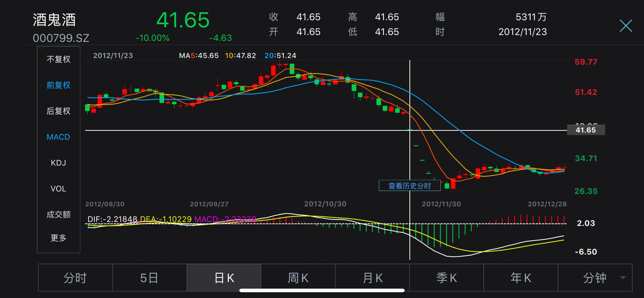The height and width of the screenshot is (298, 644).
Task: Close the landscape chart view
Action: [626, 26]
